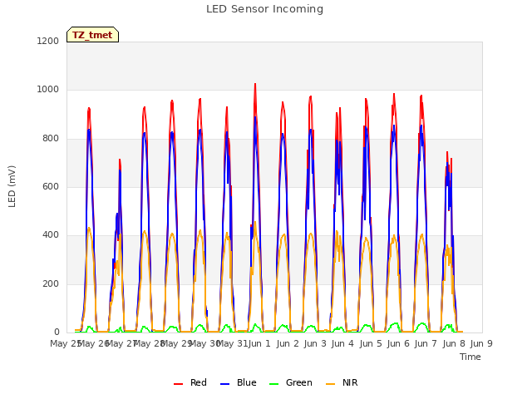Click the Jun 3 x-axis tick label

[315, 343]
